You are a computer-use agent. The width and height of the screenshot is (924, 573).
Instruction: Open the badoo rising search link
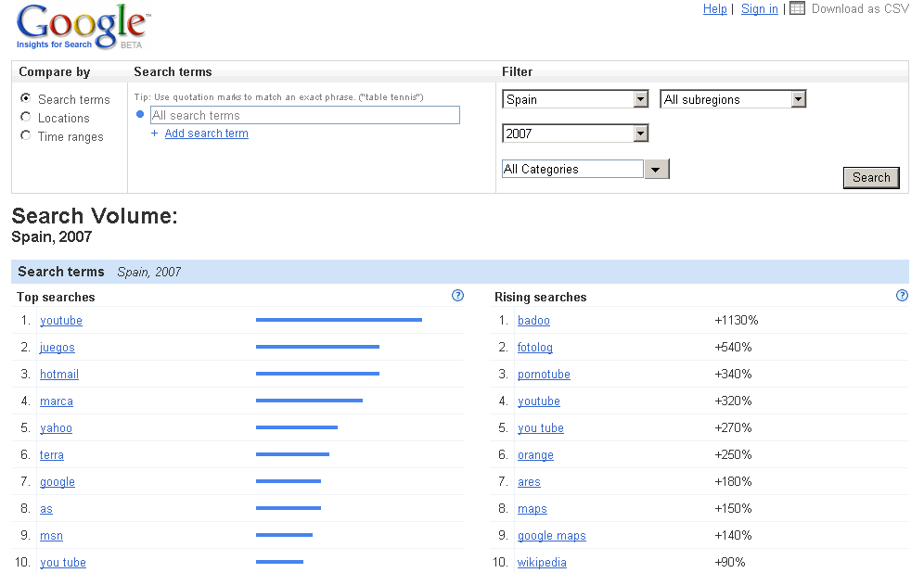point(533,321)
